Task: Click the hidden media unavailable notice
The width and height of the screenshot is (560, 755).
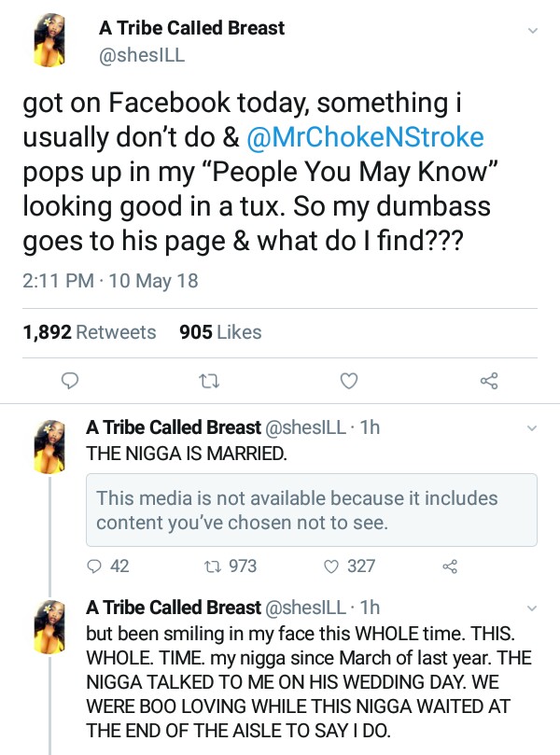Action: coord(311,510)
